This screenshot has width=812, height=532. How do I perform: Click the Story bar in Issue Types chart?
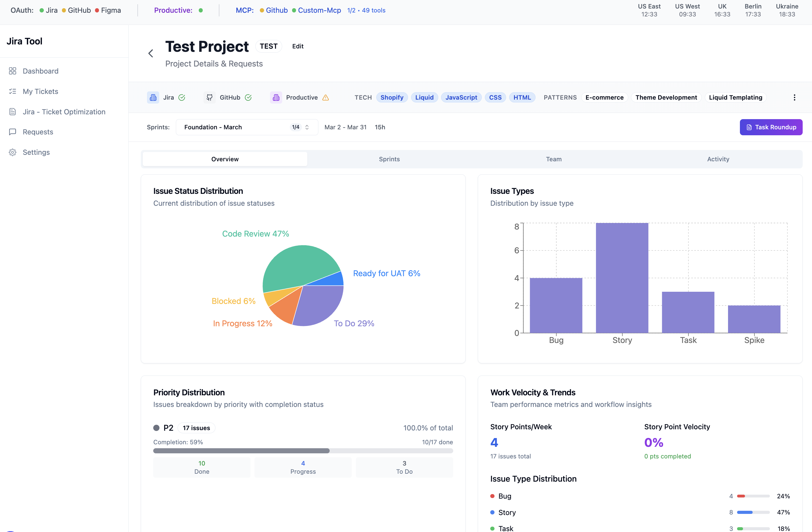pos(622,278)
